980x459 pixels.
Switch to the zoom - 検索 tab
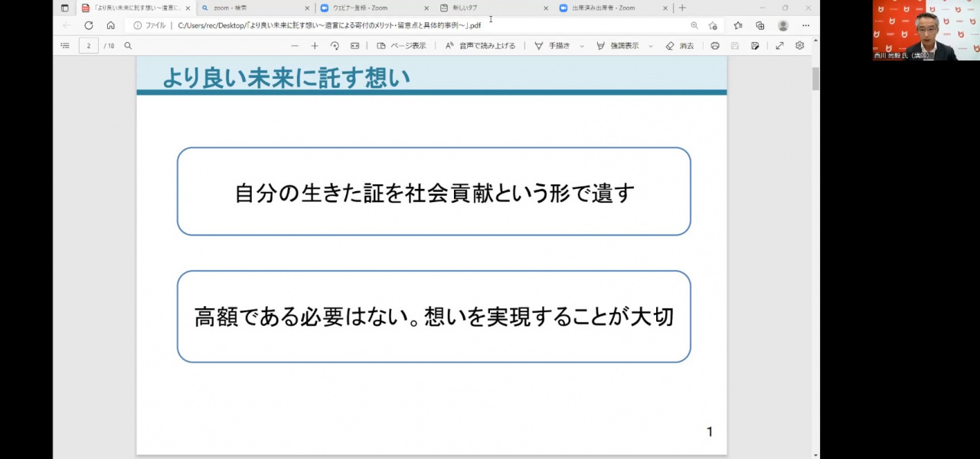tap(253, 8)
